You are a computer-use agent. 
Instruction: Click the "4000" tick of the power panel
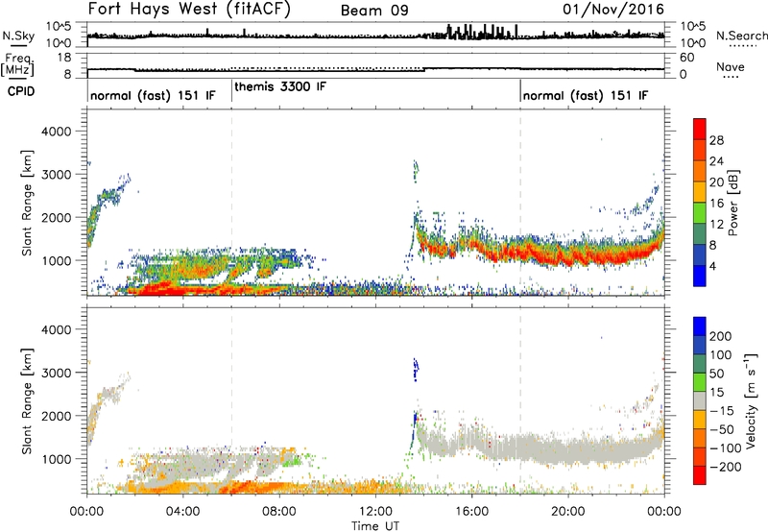coord(57,132)
